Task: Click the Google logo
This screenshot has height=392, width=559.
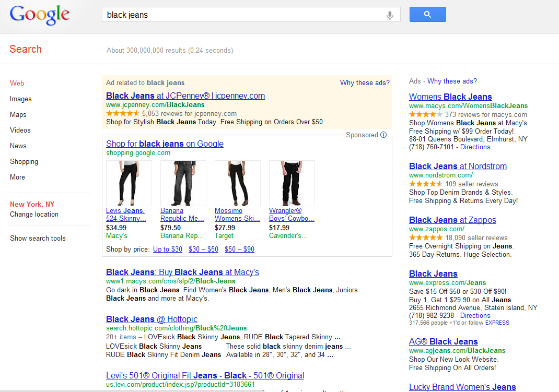Action: [x=40, y=15]
